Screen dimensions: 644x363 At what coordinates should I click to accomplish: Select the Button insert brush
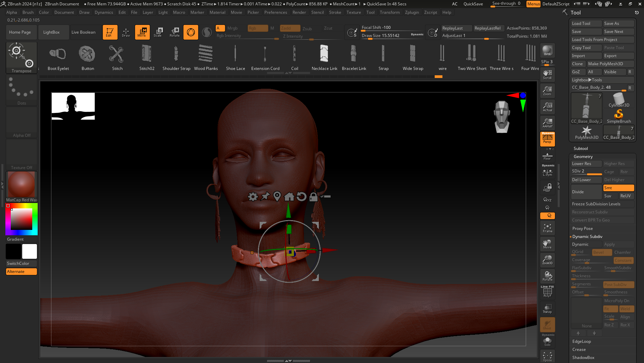(88, 57)
